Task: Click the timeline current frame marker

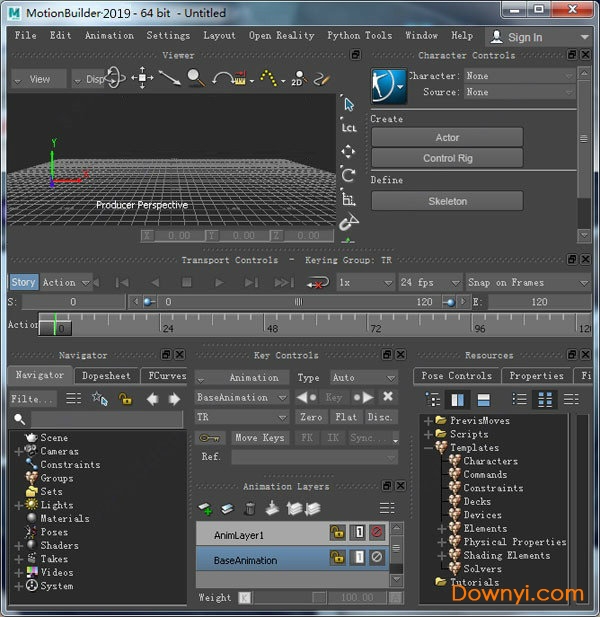Action: tap(55, 324)
